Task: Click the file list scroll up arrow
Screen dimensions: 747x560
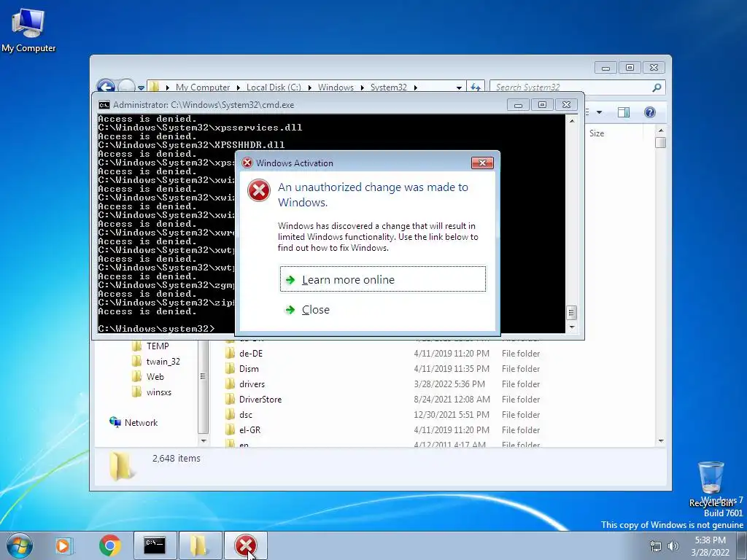Action: coord(661,130)
